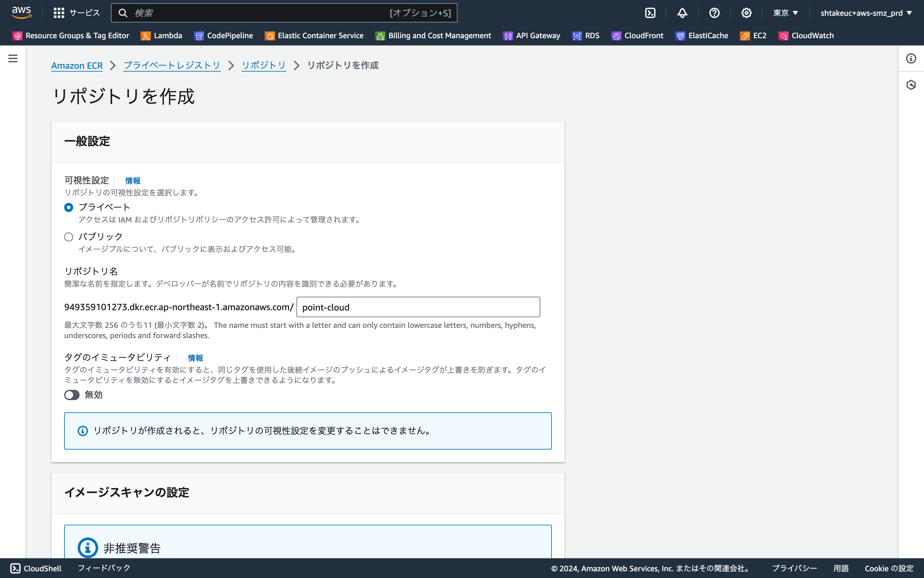Select the パブリック visibility option
Screen dimensions: 924x578
tap(69, 237)
